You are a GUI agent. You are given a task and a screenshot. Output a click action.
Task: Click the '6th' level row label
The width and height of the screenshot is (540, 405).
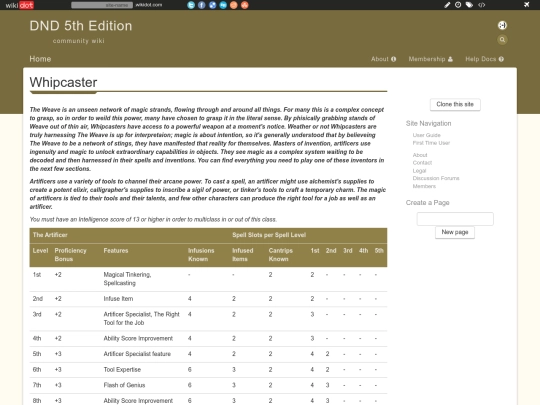point(37,370)
